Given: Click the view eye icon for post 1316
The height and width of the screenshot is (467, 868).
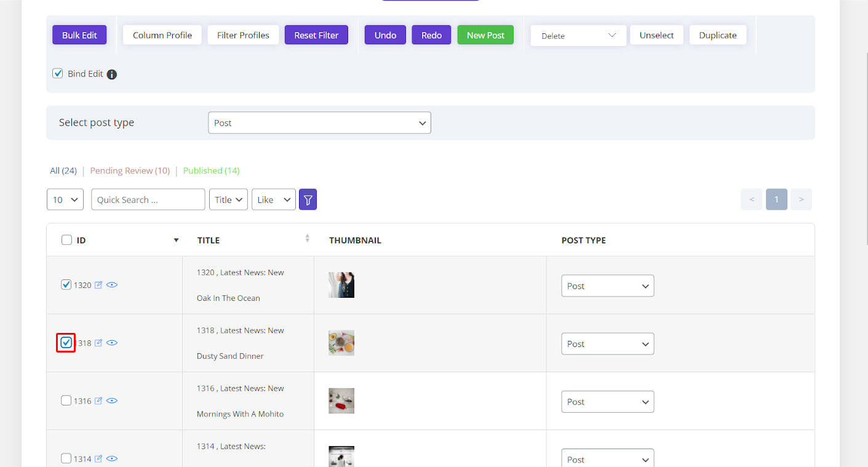Looking at the screenshot, I should (x=112, y=401).
